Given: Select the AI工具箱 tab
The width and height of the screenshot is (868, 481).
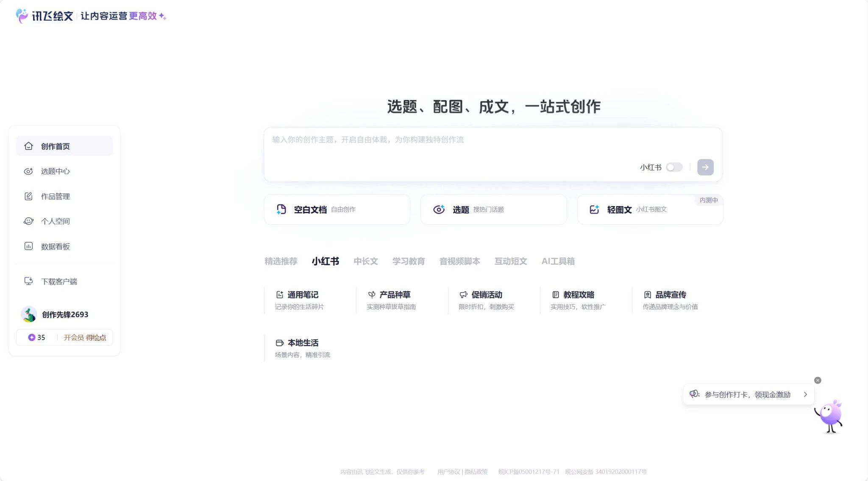Looking at the screenshot, I should (558, 261).
